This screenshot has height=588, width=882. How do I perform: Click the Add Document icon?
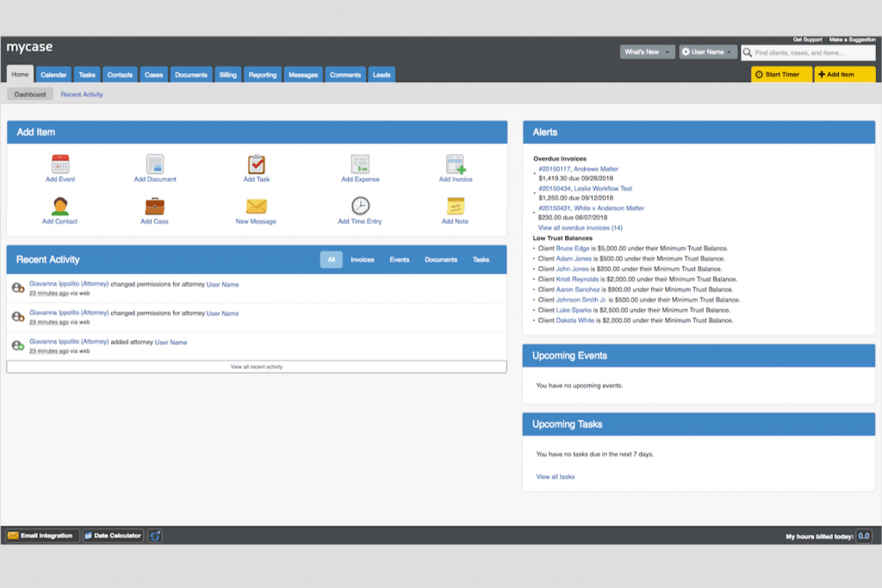pyautogui.click(x=154, y=164)
